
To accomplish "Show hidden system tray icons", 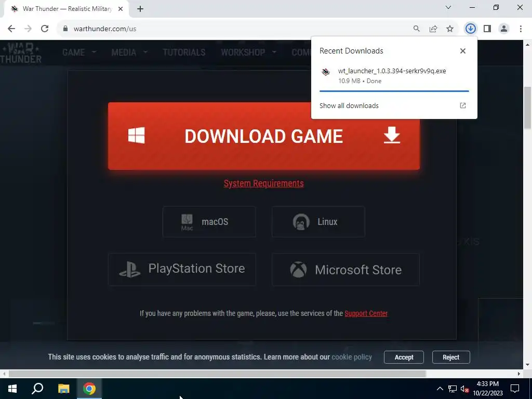I will coord(440,389).
